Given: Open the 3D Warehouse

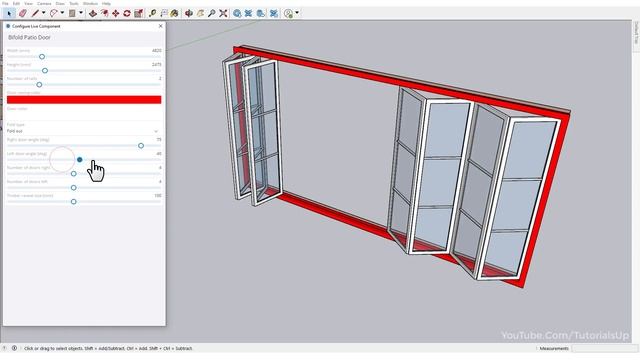Looking at the screenshot, I should [x=237, y=13].
